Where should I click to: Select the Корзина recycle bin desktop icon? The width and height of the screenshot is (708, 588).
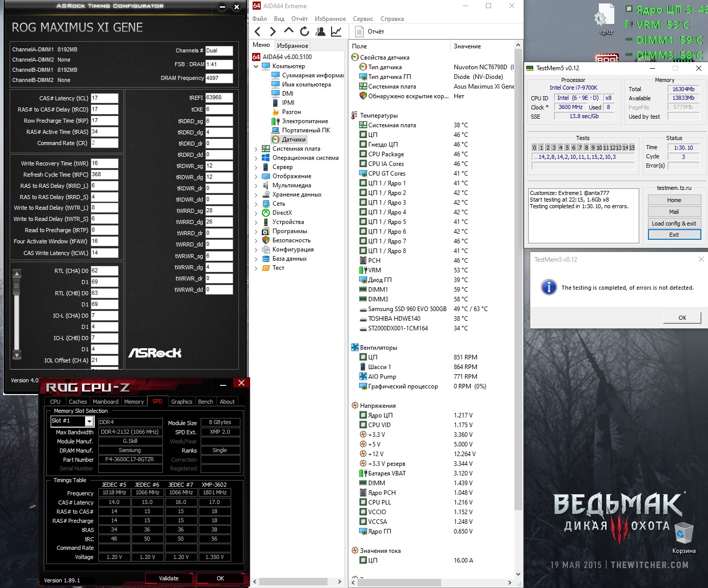[x=683, y=538]
